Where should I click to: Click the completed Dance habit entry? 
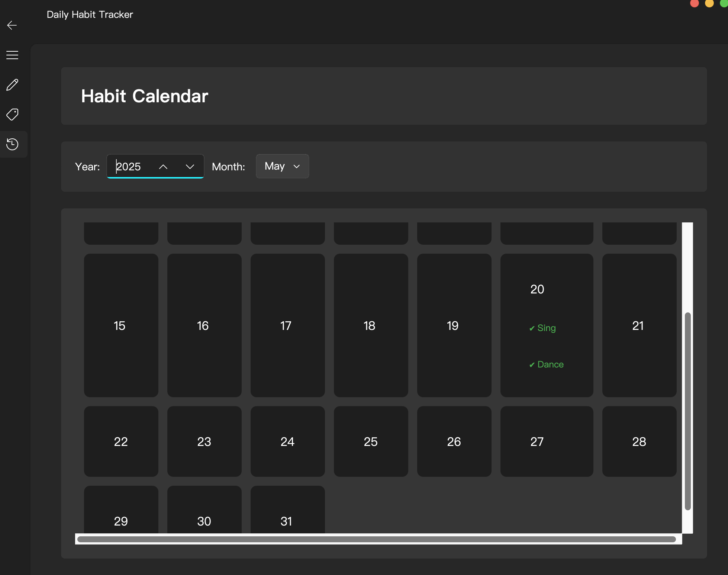(x=546, y=364)
